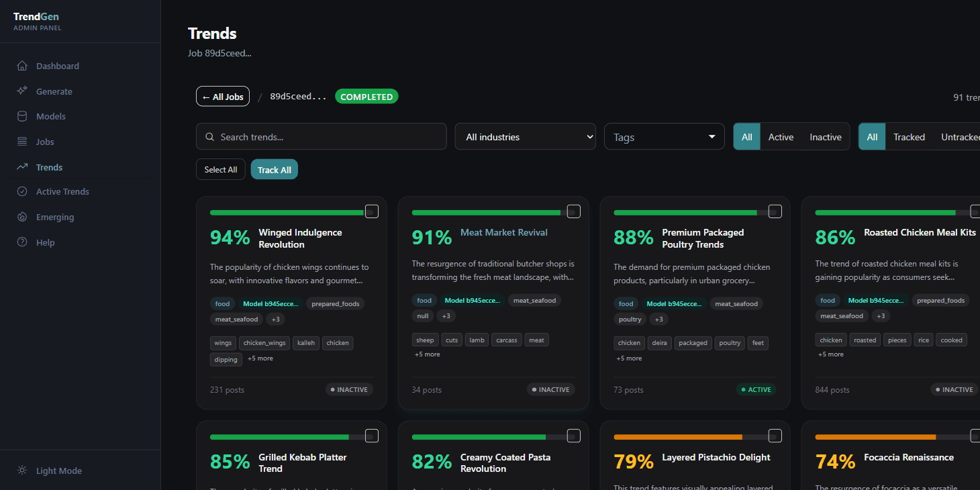Check the Layered Pistachio Delight card checkbox

point(775,436)
